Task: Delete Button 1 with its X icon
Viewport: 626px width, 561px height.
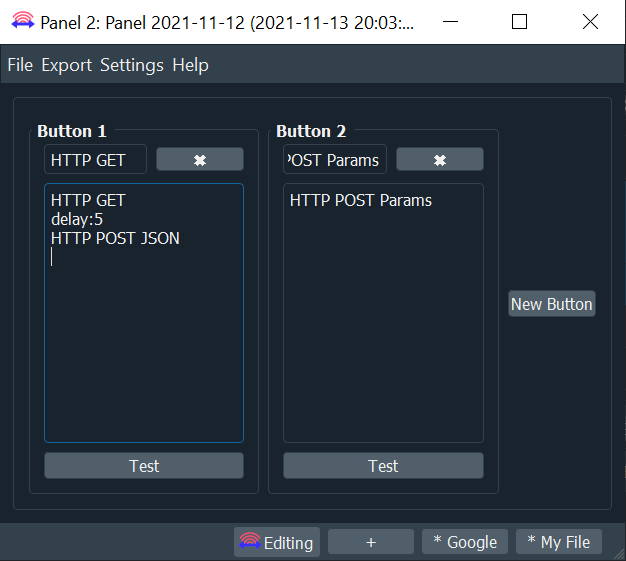Action: pos(199,160)
